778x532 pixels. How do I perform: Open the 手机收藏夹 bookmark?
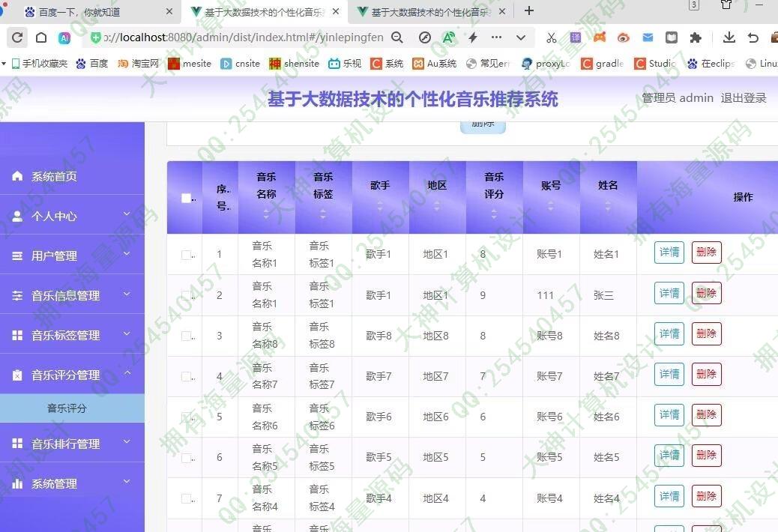coord(40,64)
